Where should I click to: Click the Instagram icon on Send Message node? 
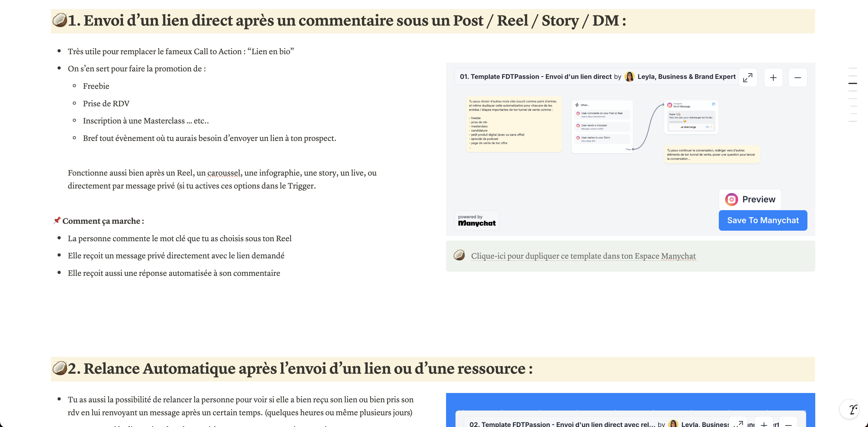(669, 105)
